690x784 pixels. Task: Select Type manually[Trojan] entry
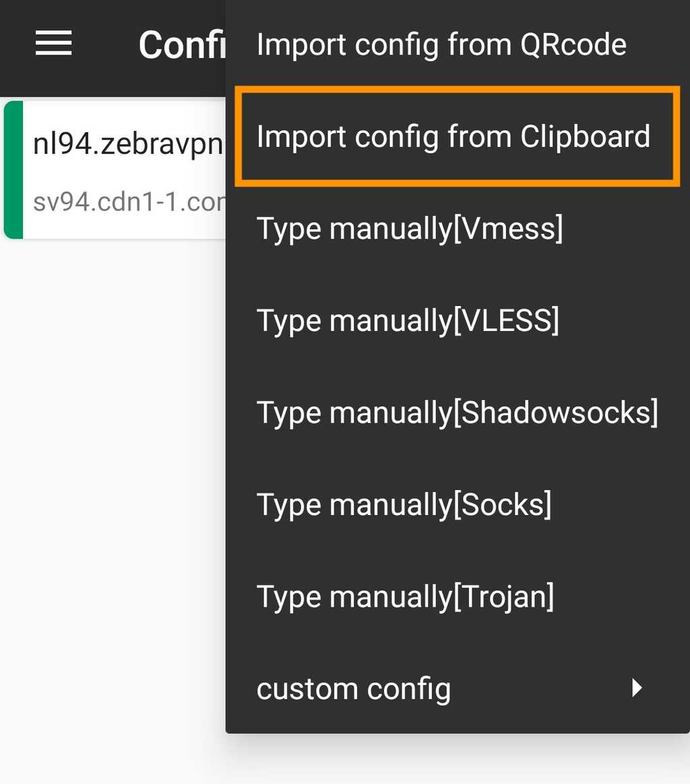pyautogui.click(x=406, y=596)
